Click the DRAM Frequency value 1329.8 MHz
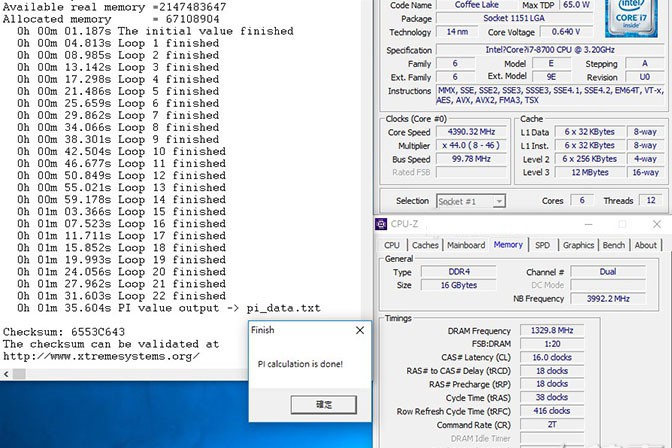 pos(552,331)
